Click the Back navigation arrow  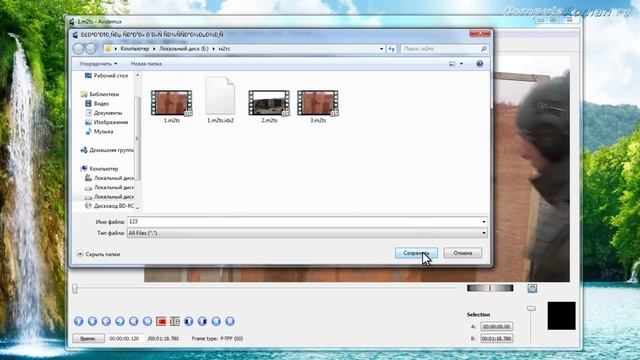pyautogui.click(x=78, y=49)
